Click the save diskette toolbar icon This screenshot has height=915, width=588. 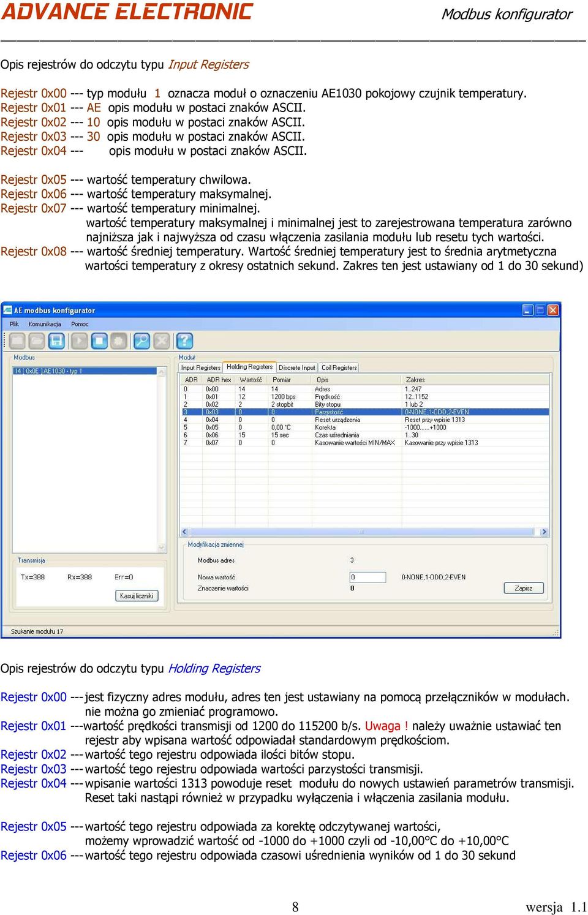click(56, 341)
